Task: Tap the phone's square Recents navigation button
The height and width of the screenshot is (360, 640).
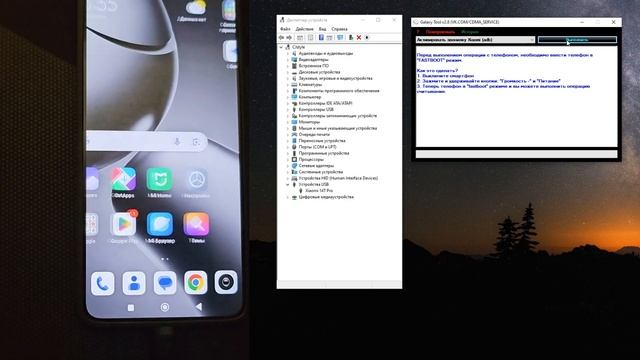Action: [131, 308]
